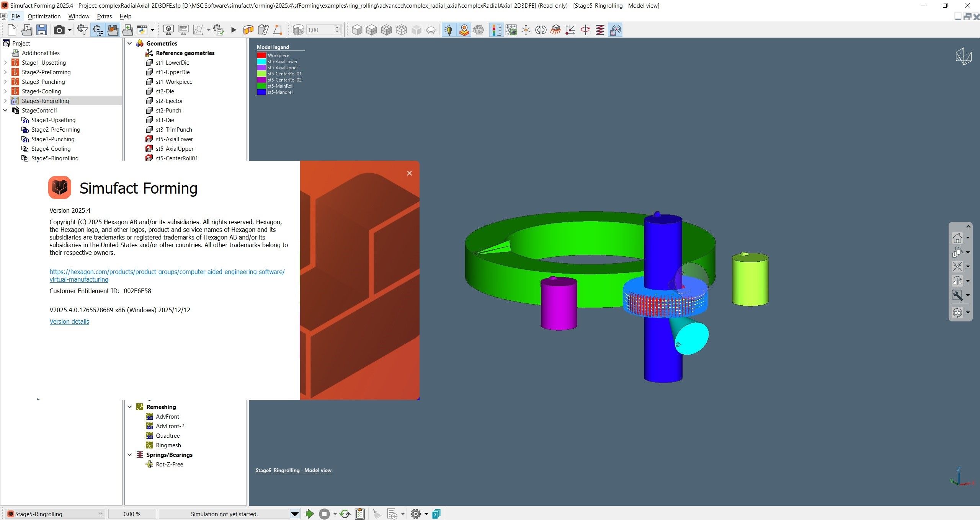Image resolution: width=980 pixels, height=520 pixels.
Task: Select the Springs/Bearings toolbar icon
Action: point(600,29)
